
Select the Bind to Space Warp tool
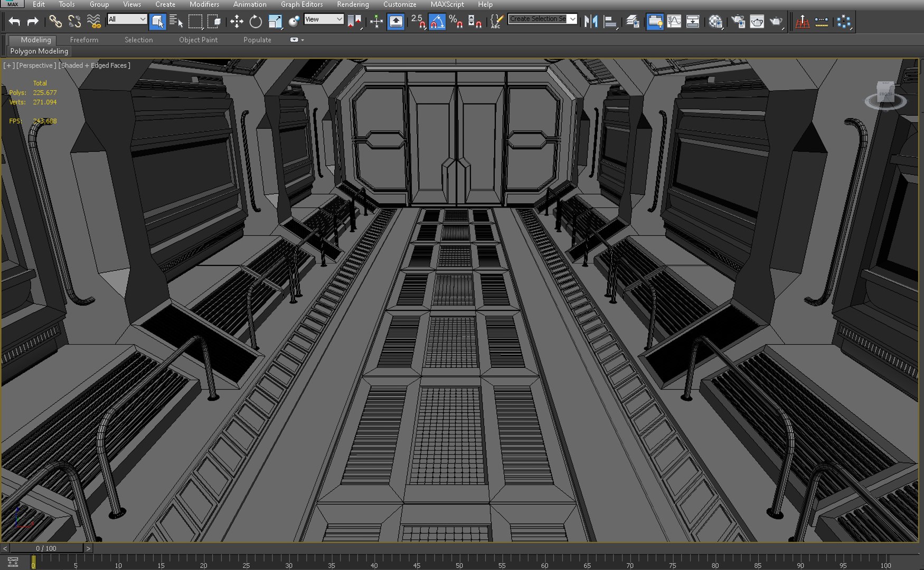[x=93, y=22]
